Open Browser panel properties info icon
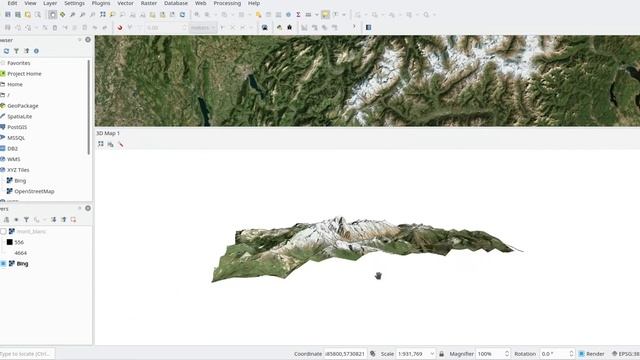The image size is (640, 360). pyautogui.click(x=36, y=51)
